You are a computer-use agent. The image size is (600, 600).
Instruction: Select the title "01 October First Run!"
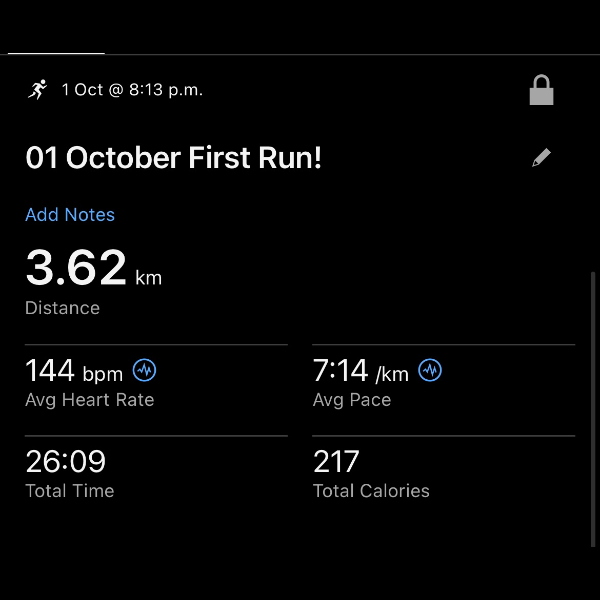click(x=173, y=158)
